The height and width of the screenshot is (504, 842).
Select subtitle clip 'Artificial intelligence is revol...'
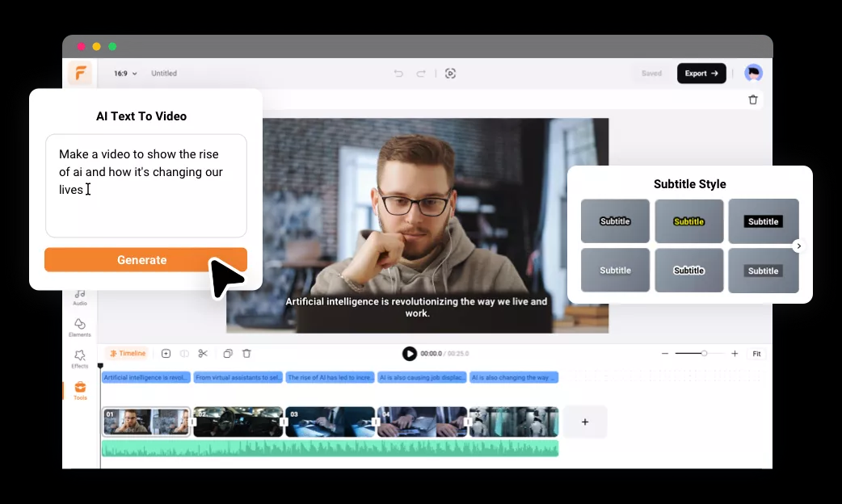tap(146, 377)
